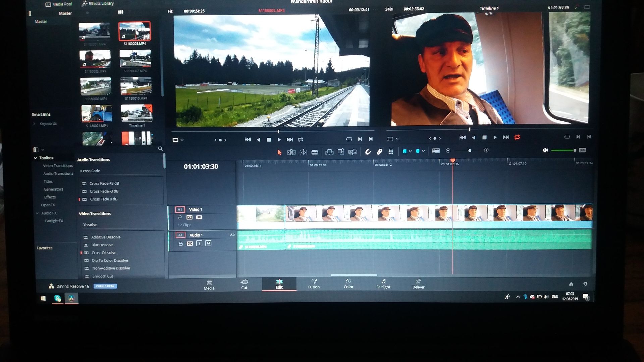The width and height of the screenshot is (644, 362).
Task: Toggle the Effects Library panel
Action: click(x=98, y=4)
